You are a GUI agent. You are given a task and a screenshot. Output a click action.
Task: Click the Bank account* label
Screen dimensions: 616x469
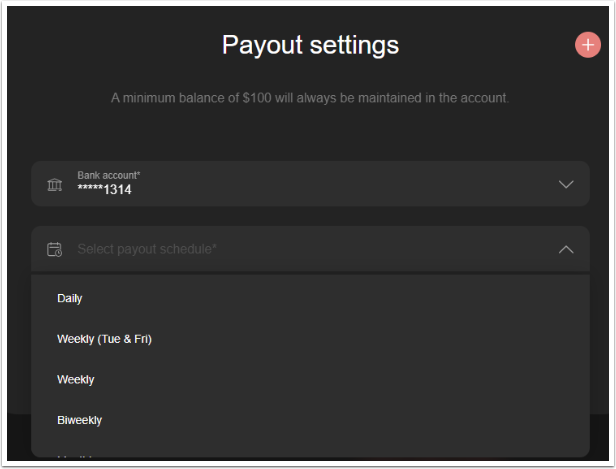[108, 175]
